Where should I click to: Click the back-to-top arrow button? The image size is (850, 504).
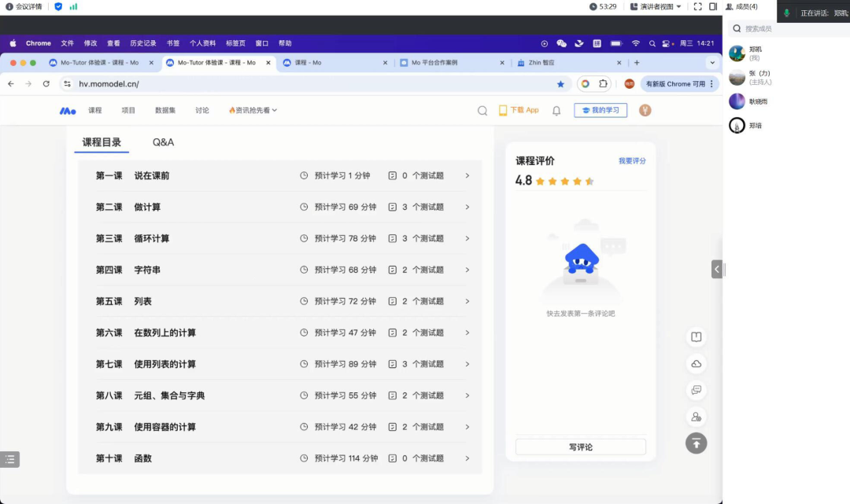pos(696,443)
